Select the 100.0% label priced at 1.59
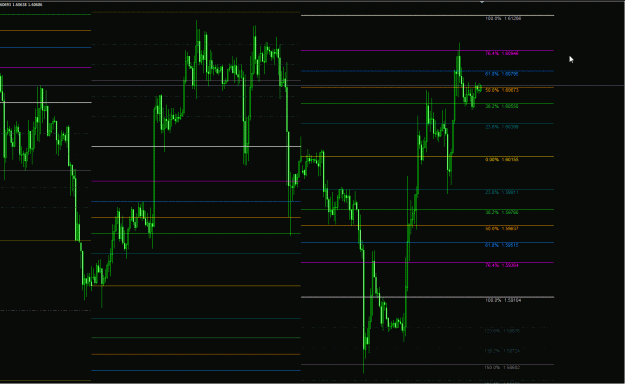625x384 pixels. 503,300
